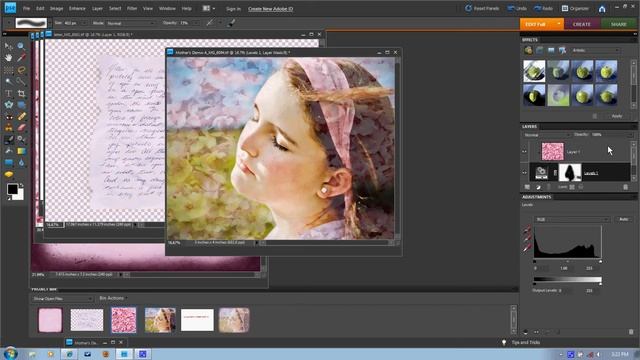Select the Blur droplet tool
This screenshot has width=640, height=360.
coord(21,163)
